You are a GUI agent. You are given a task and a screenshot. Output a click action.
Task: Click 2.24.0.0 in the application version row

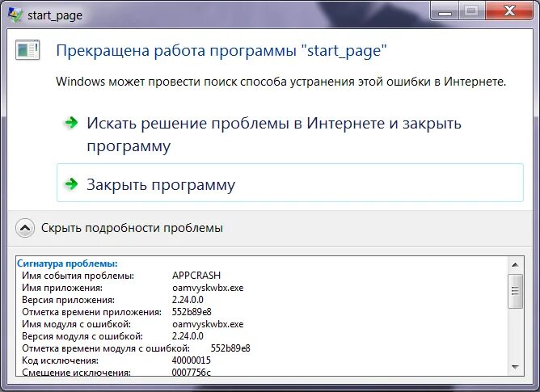pyautogui.click(x=188, y=300)
